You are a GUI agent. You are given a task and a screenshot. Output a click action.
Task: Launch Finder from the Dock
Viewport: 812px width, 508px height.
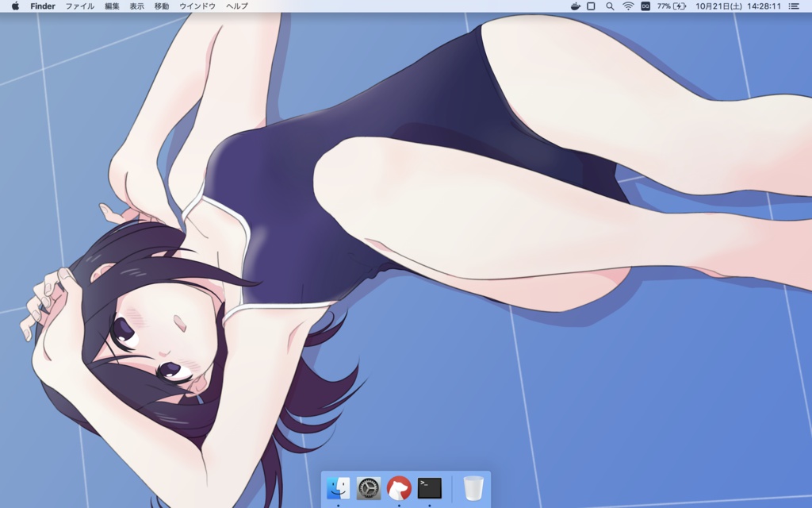pos(338,488)
